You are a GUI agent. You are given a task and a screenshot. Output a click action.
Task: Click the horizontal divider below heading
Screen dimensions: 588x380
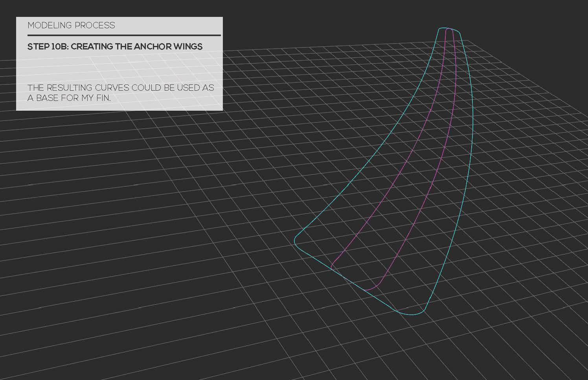pos(124,35)
